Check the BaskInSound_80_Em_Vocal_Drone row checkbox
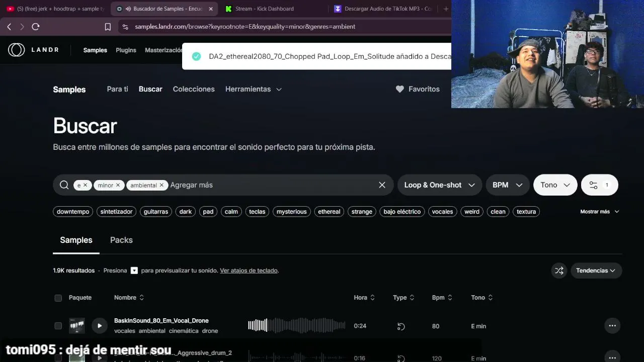The width and height of the screenshot is (644, 362). click(x=58, y=326)
